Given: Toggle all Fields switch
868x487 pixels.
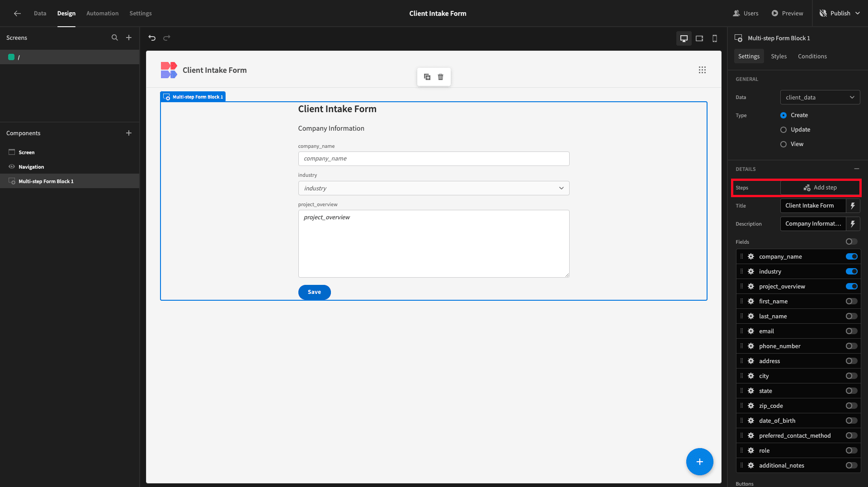Looking at the screenshot, I should coord(852,242).
